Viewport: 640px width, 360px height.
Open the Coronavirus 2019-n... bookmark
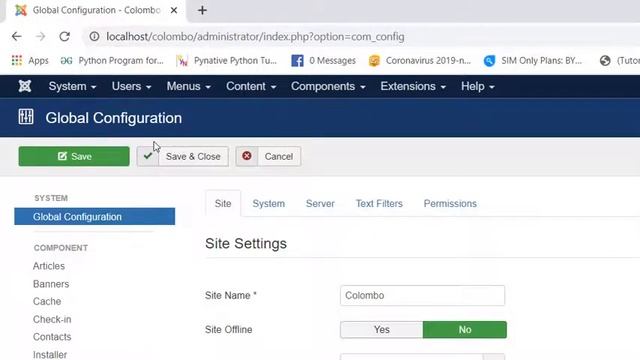click(x=420, y=60)
